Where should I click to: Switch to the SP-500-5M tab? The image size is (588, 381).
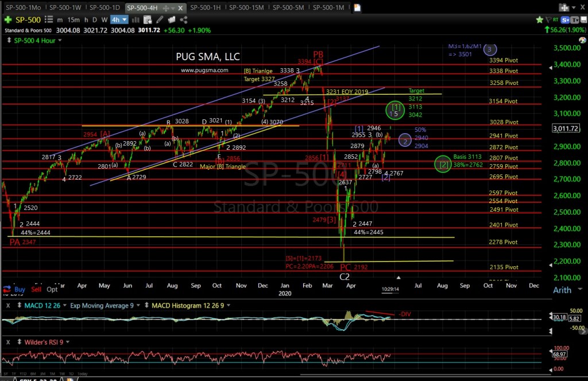pos(288,7)
